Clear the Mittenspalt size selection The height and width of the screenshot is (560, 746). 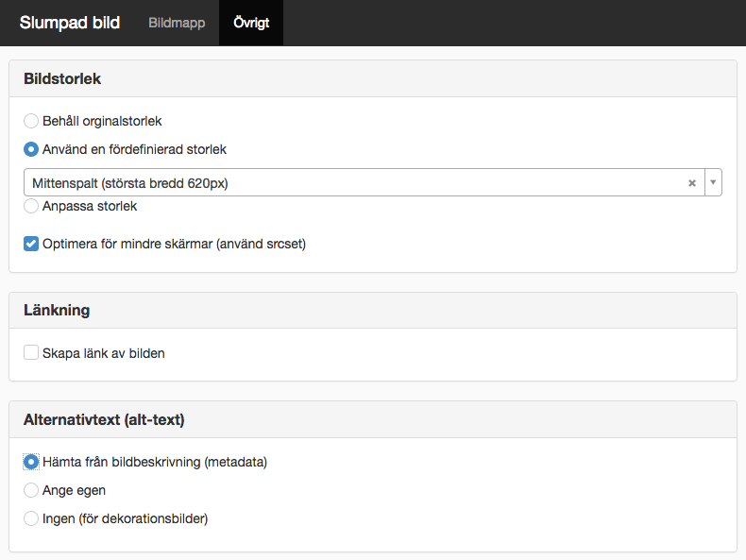click(692, 182)
